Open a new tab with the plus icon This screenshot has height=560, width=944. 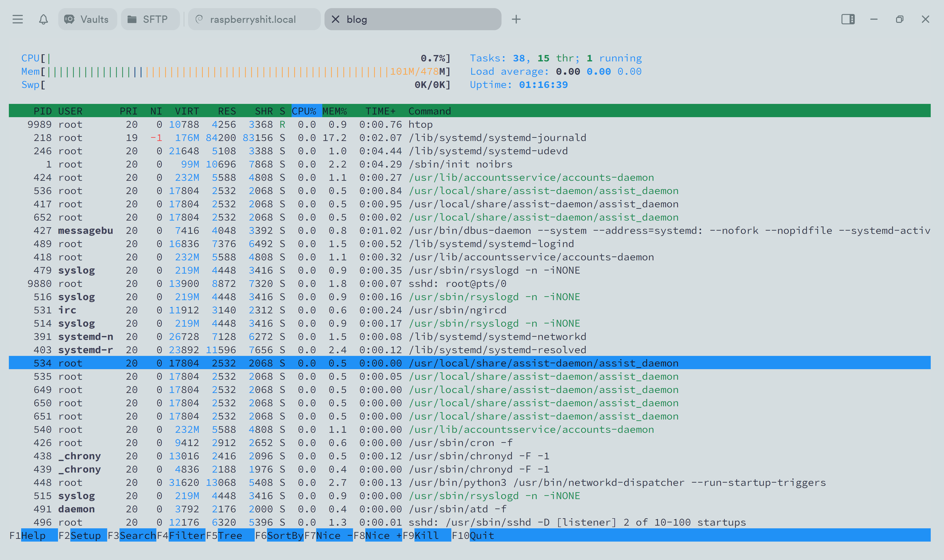point(516,19)
